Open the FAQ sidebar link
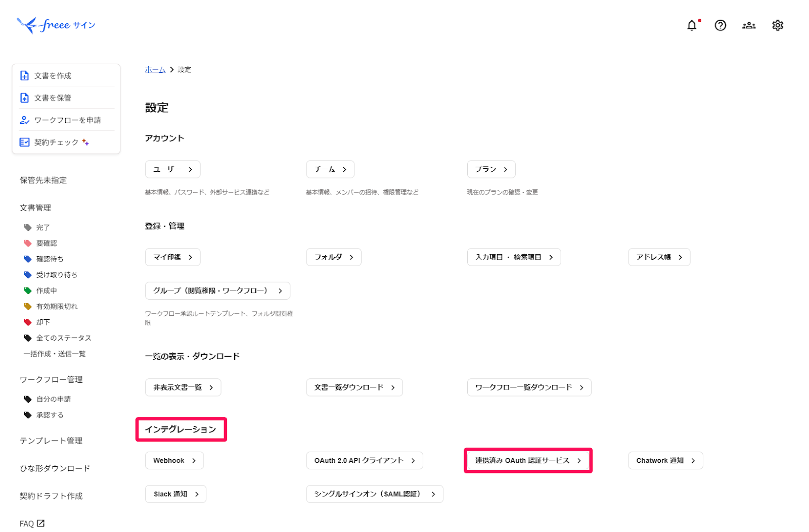This screenshot has width=809, height=532. coord(27,524)
